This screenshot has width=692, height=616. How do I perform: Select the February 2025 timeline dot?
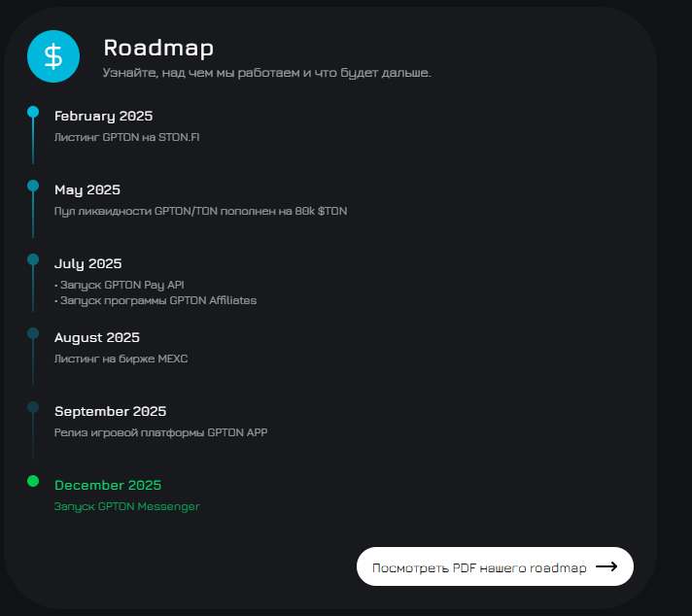[x=33, y=112]
